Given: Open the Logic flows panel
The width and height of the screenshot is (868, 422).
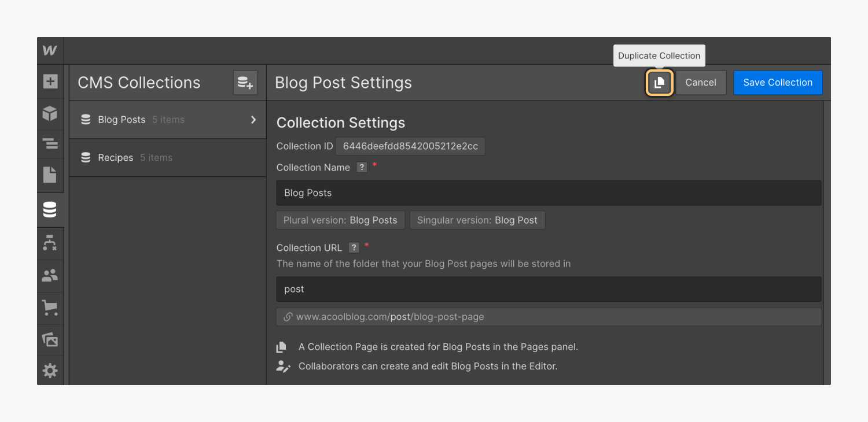Looking at the screenshot, I should [x=50, y=243].
